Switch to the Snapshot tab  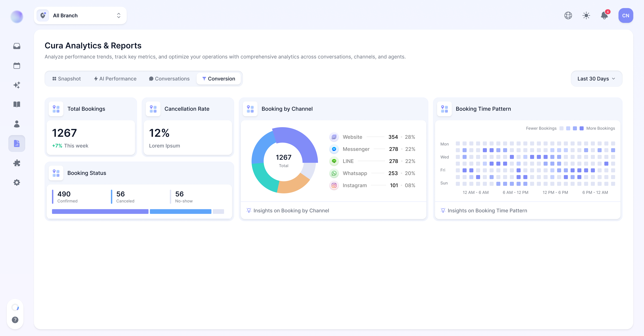pos(67,79)
